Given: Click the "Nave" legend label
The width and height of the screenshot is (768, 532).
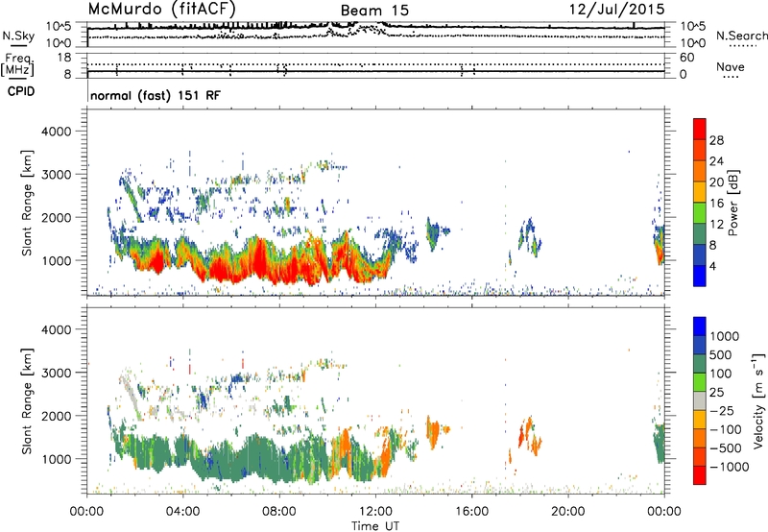Looking at the screenshot, I should pos(731,67).
